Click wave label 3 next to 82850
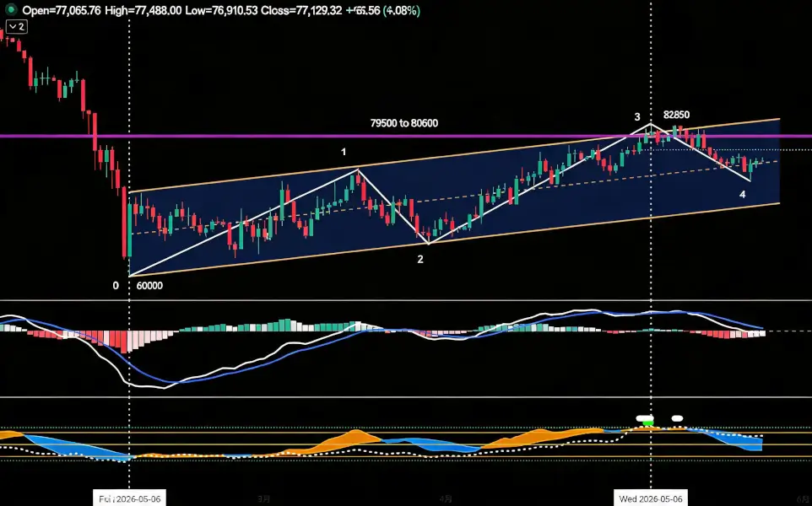The height and width of the screenshot is (506, 812). click(637, 117)
